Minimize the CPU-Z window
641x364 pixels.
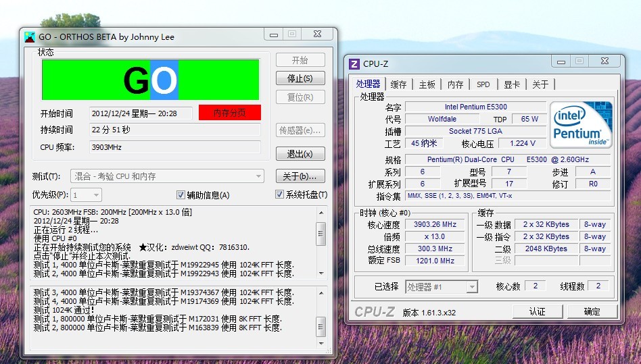click(561, 61)
